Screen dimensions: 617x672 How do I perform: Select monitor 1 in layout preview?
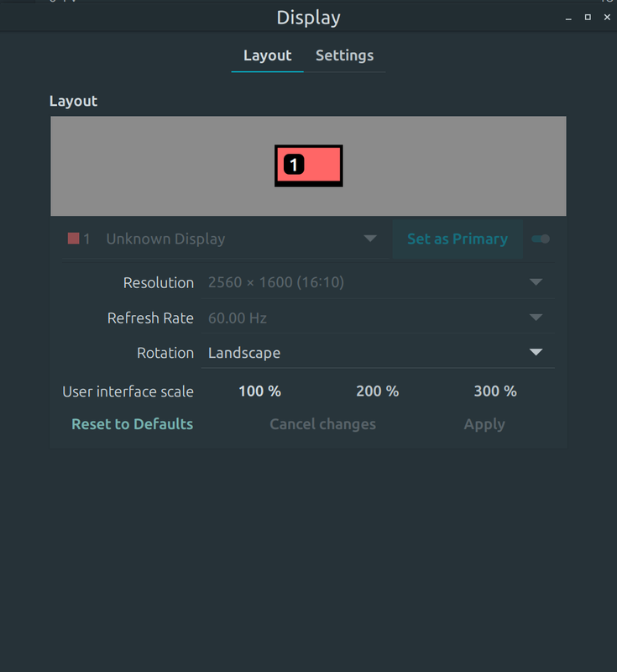(x=309, y=165)
